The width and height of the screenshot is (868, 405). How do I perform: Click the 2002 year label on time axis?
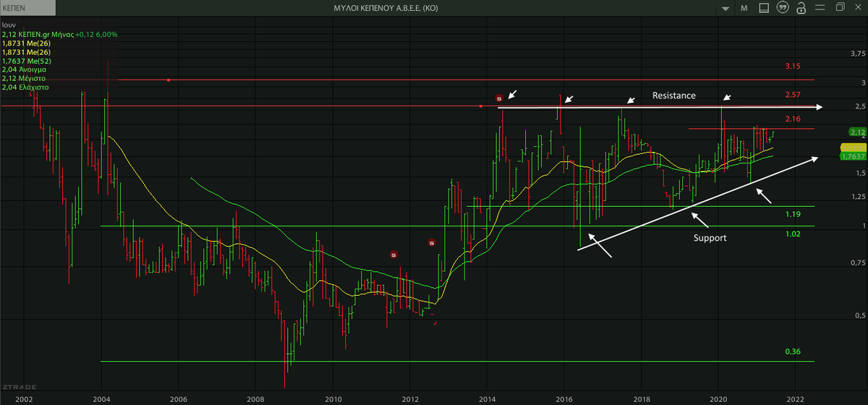[24, 398]
